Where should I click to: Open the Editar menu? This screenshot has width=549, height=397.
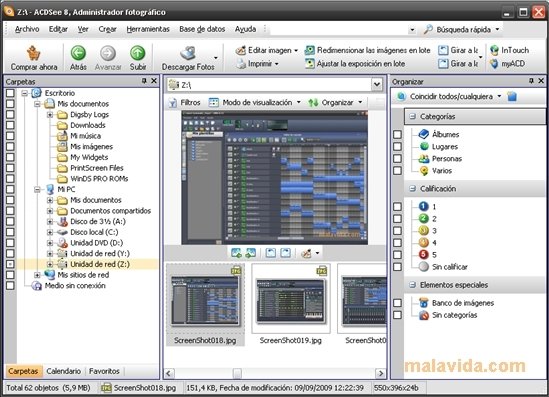(x=58, y=29)
